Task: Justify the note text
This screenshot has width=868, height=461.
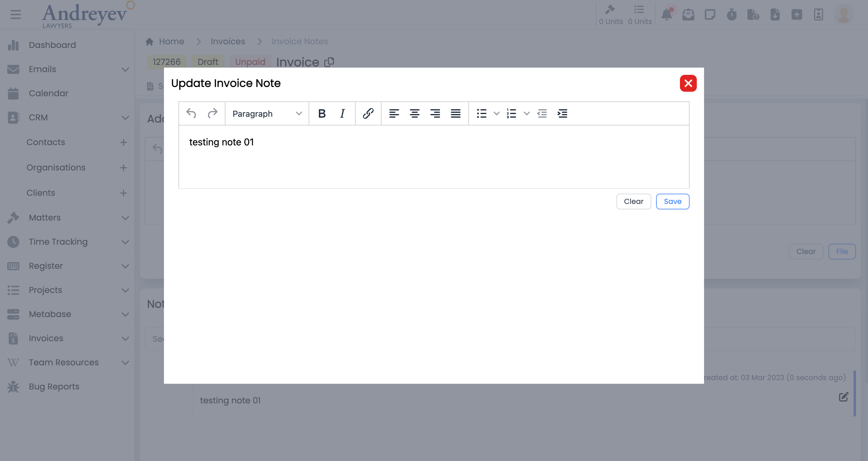Action: click(456, 114)
